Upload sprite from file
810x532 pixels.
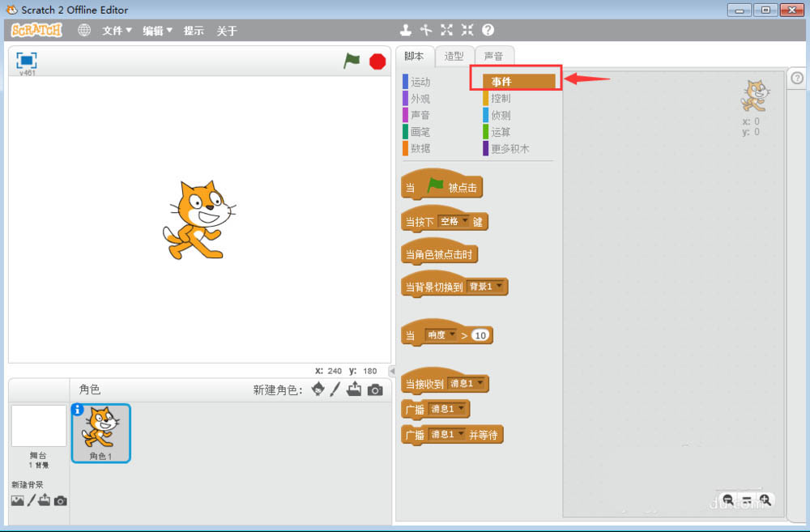coord(355,389)
